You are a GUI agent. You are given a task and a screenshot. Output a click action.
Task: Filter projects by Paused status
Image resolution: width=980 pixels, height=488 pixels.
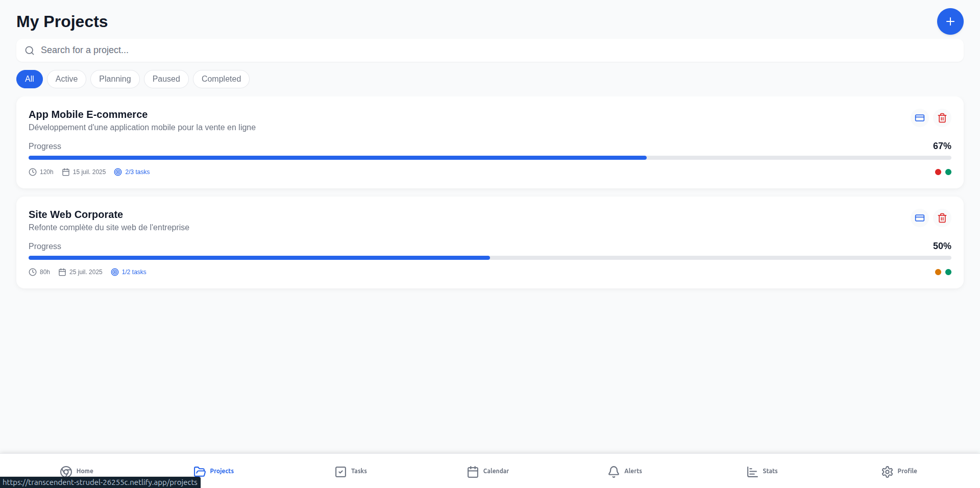(x=166, y=79)
